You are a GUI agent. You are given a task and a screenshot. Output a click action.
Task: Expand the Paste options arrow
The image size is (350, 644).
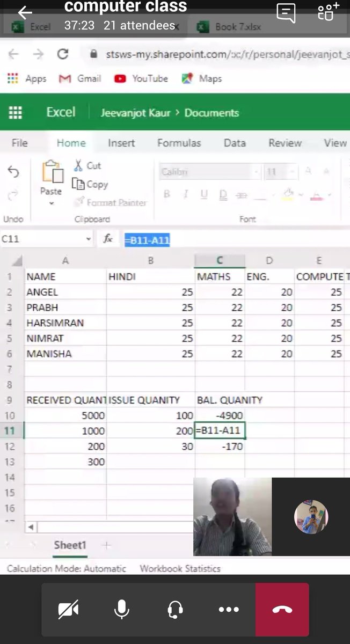pos(52,203)
